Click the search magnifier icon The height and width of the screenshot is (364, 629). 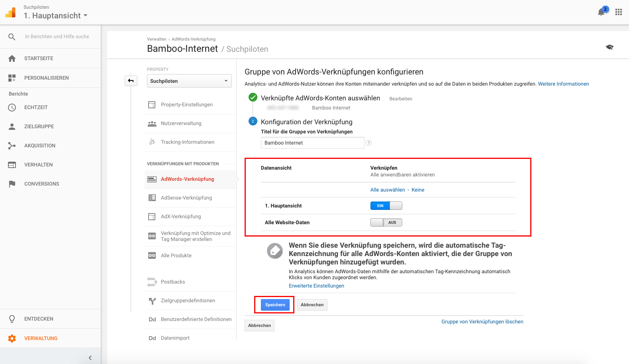pyautogui.click(x=12, y=37)
